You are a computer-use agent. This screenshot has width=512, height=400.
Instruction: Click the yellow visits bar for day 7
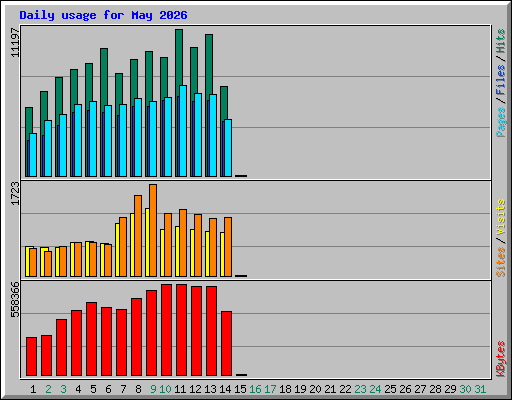117,250
